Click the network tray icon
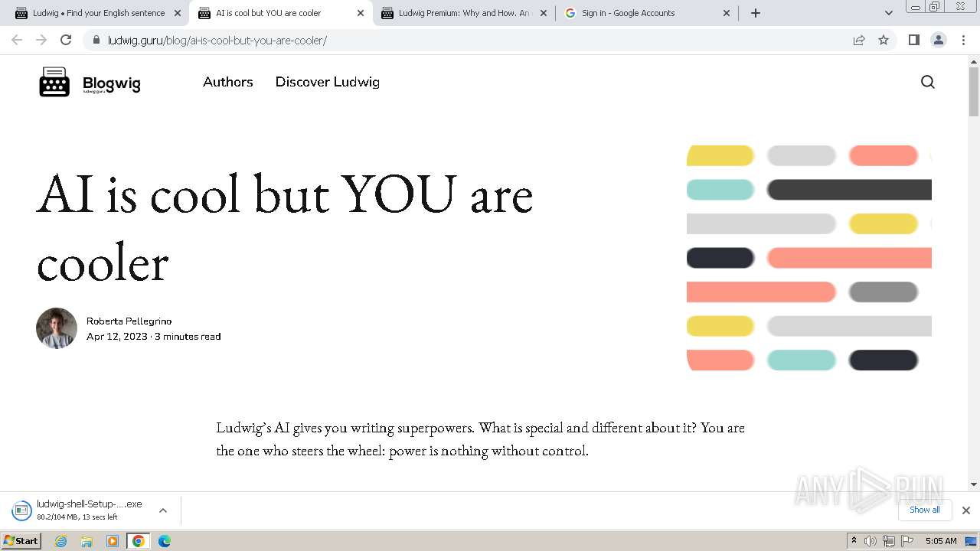The image size is (980, 551). click(889, 541)
